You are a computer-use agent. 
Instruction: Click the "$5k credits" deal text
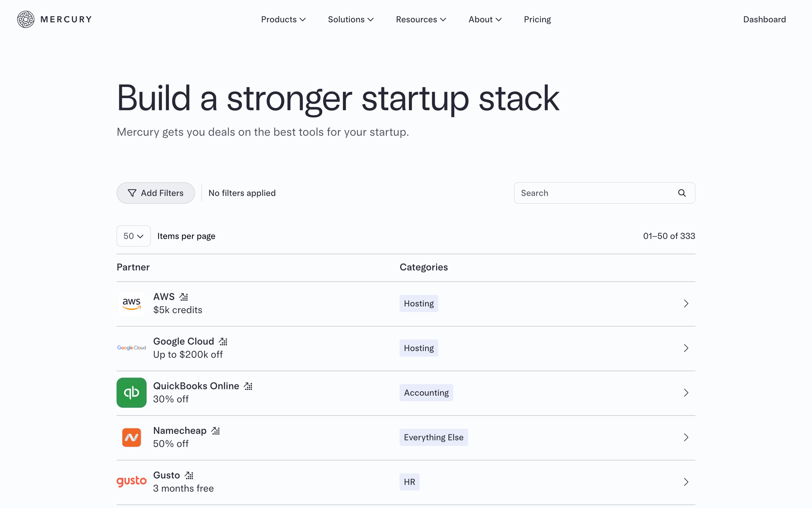tap(178, 310)
